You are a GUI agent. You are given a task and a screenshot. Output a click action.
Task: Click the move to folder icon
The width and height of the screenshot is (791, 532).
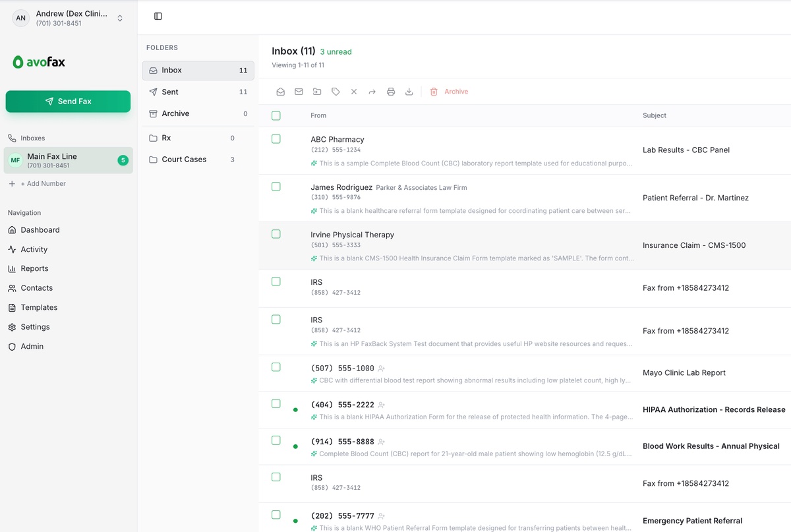(x=317, y=92)
